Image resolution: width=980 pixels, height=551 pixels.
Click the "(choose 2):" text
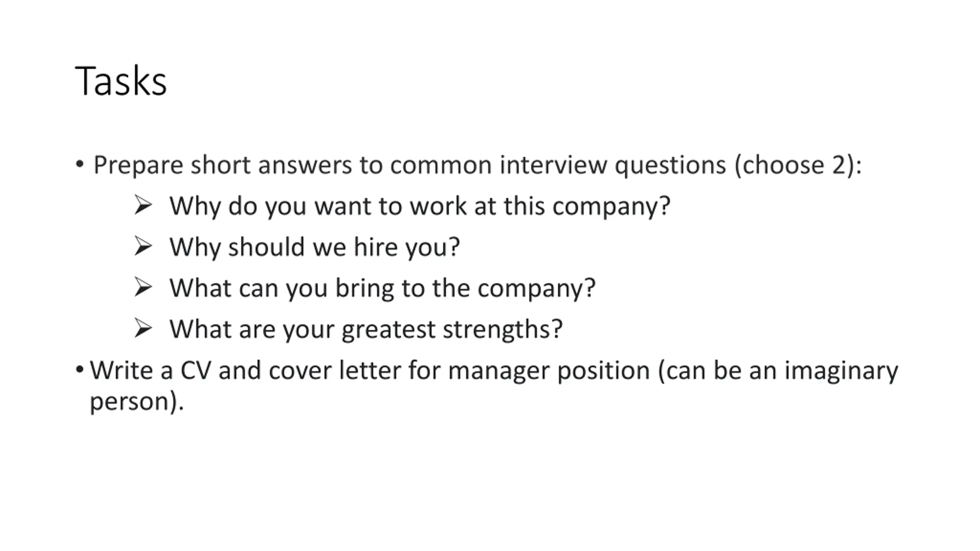[x=798, y=165]
